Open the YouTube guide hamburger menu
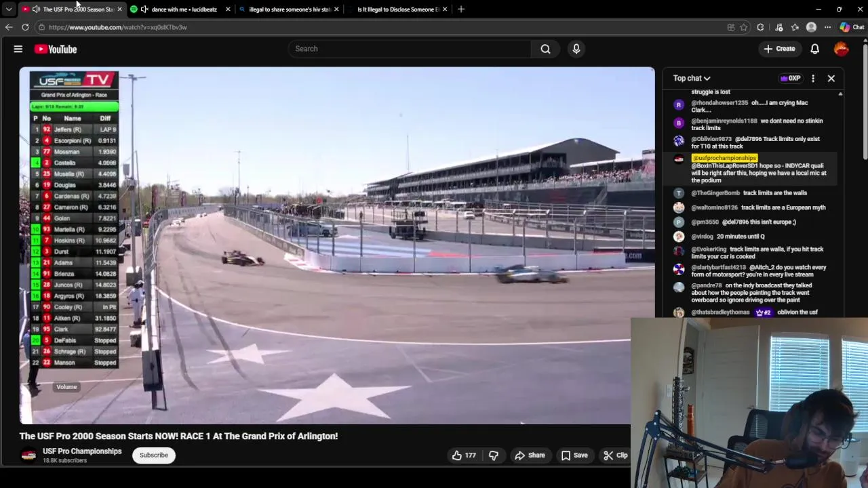This screenshot has width=868, height=488. point(18,49)
